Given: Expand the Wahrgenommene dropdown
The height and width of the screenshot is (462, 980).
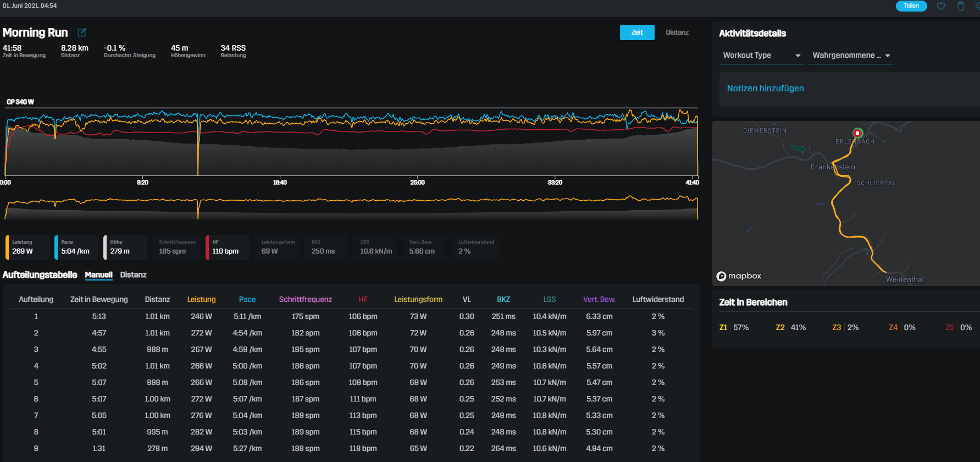Looking at the screenshot, I should click(x=851, y=56).
